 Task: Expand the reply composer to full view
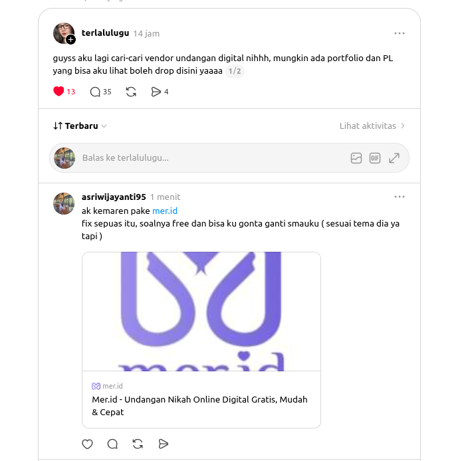point(394,158)
